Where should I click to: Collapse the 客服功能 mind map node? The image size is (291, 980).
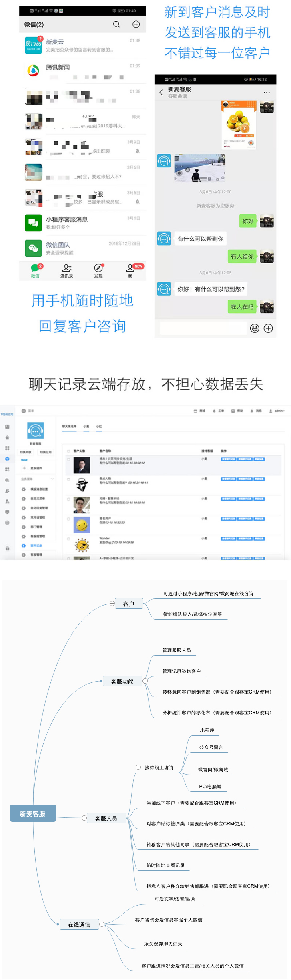coord(145,681)
